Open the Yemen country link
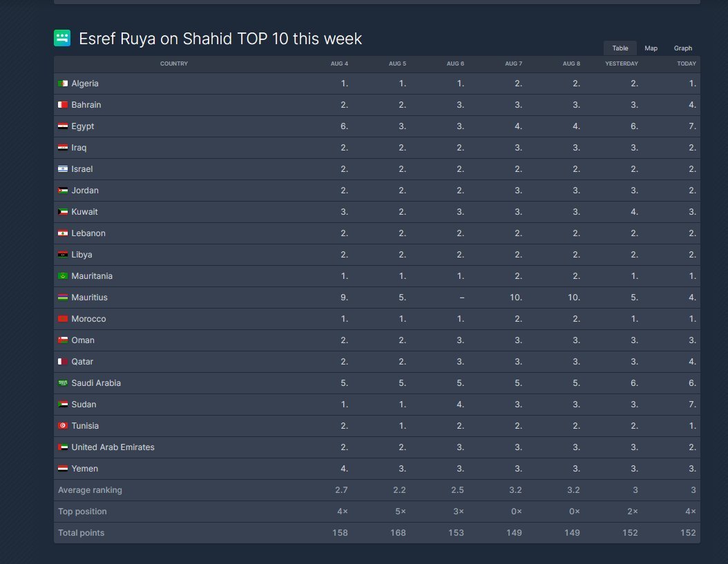 (84, 469)
